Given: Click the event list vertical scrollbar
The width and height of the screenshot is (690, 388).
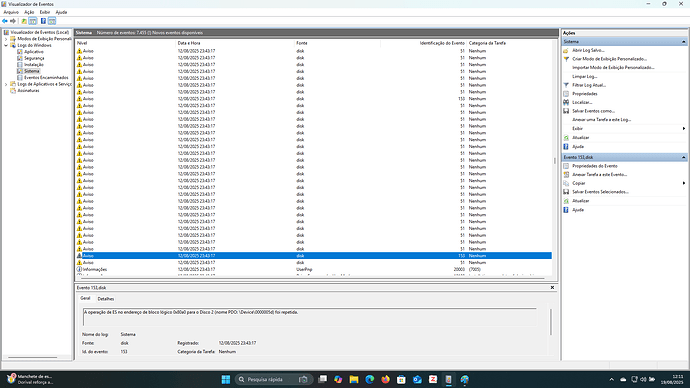Looking at the screenshot, I should coord(554,161).
